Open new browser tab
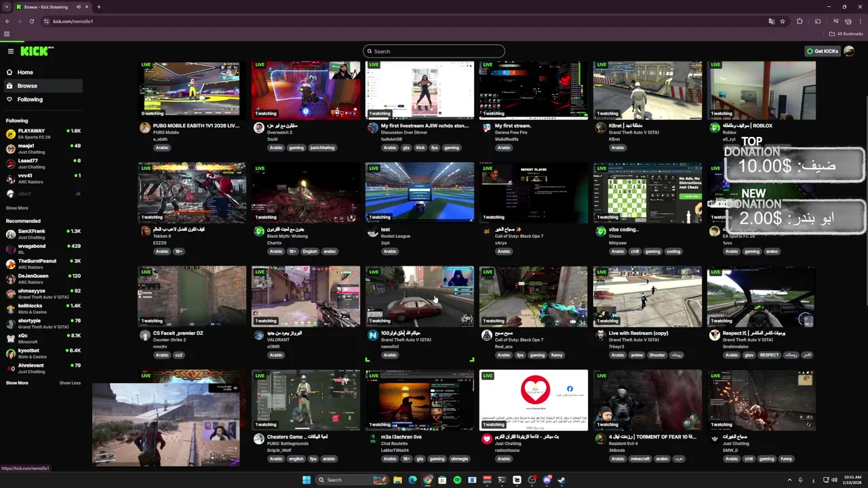Image resolution: width=868 pixels, height=488 pixels. [x=98, y=7]
